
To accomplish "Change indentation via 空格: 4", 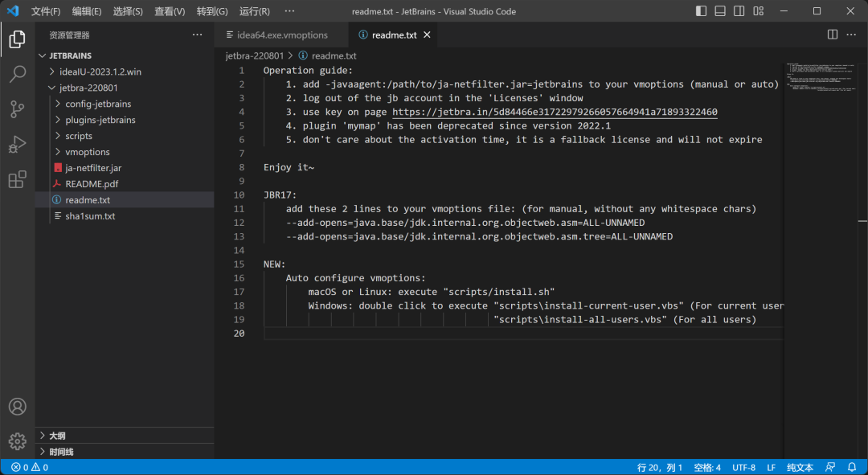I will [707, 467].
